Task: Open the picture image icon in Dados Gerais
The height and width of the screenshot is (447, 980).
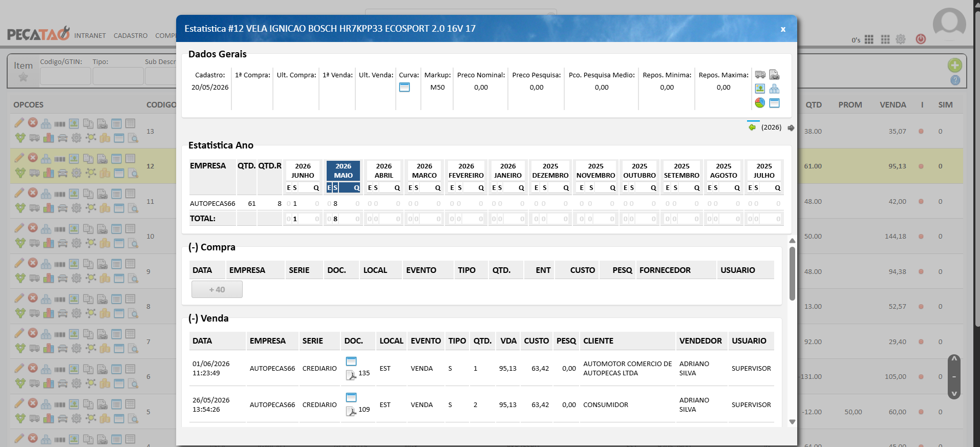Action: (760, 89)
